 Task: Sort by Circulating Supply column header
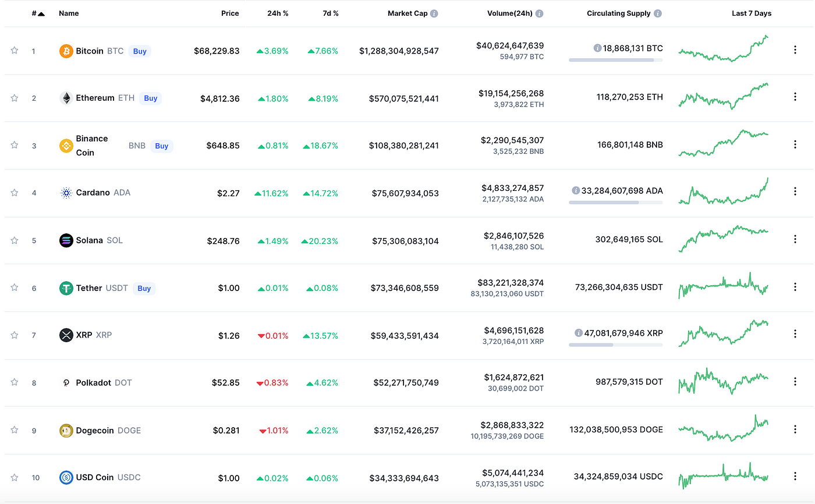(619, 13)
